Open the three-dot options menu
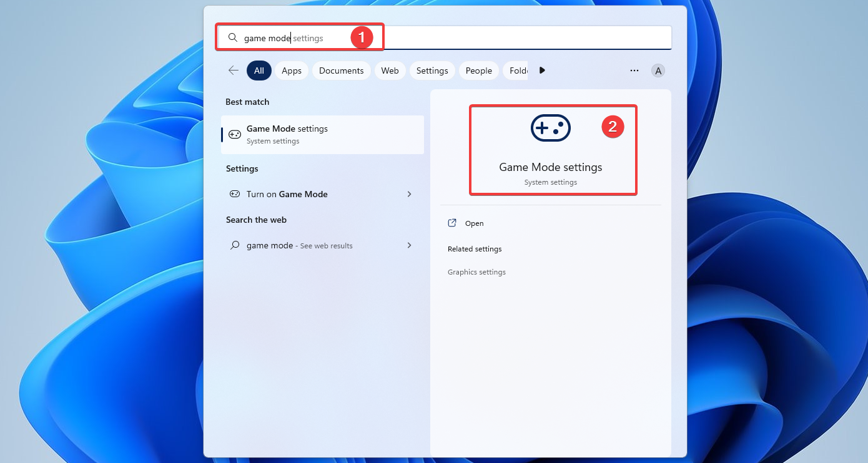The height and width of the screenshot is (463, 868). pos(634,71)
